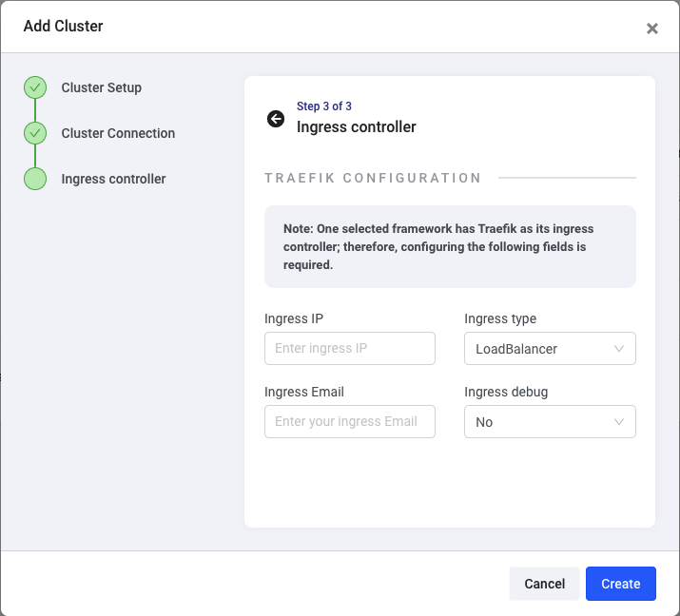
Task: Click the 'Ingress type' field label
Action: click(x=500, y=318)
